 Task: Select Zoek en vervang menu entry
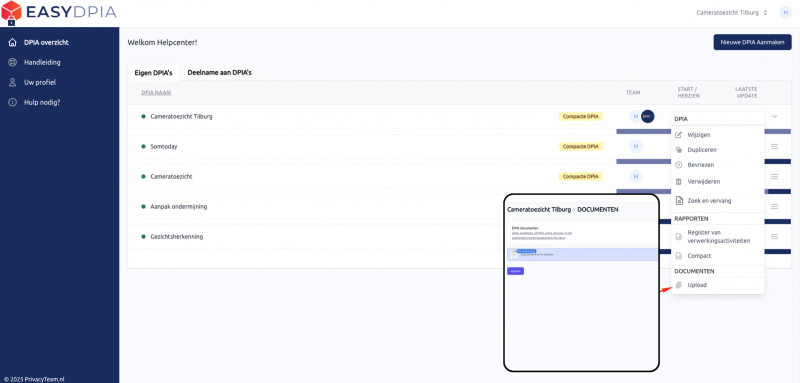709,201
